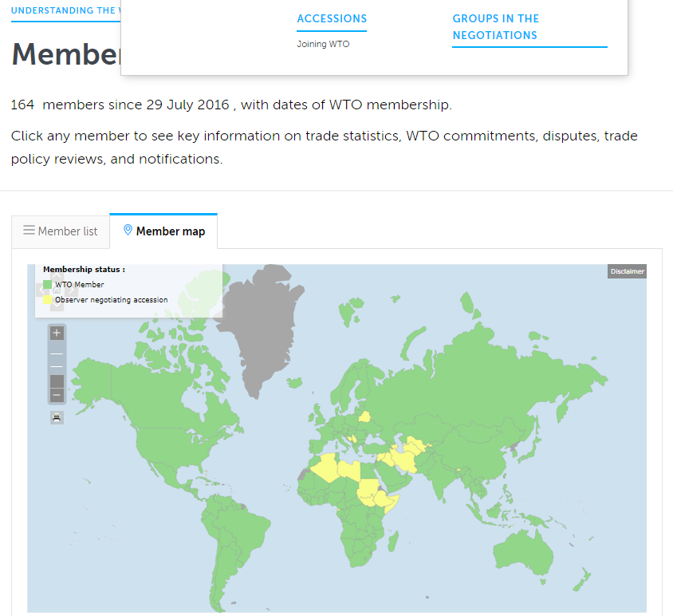Zoom in on the member map
Screen dimensions: 673x616
pos(57,333)
